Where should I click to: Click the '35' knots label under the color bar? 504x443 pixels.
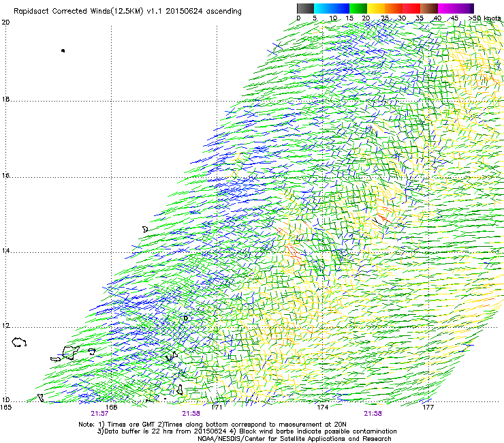pyautogui.click(x=420, y=18)
